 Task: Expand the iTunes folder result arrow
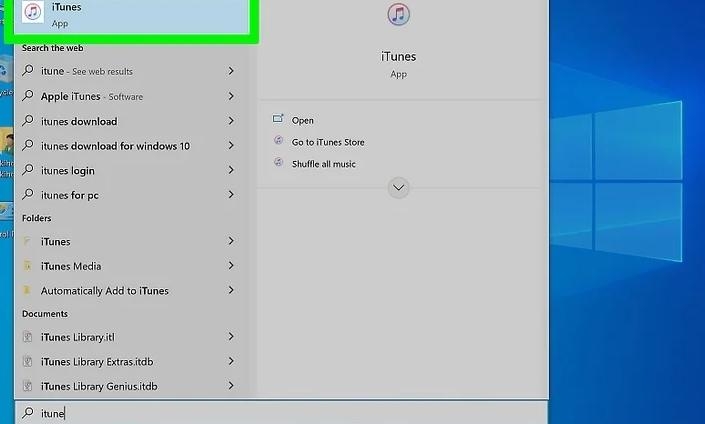[x=231, y=241]
